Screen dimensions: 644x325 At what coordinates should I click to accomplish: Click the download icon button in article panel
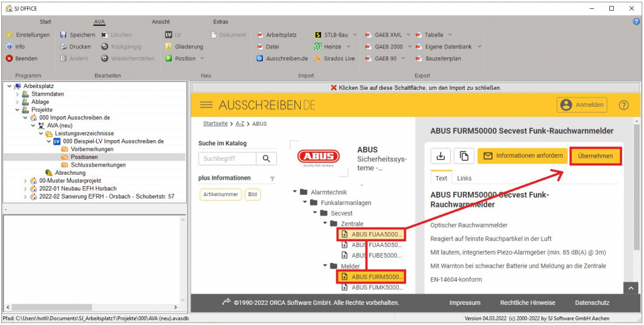tap(440, 156)
